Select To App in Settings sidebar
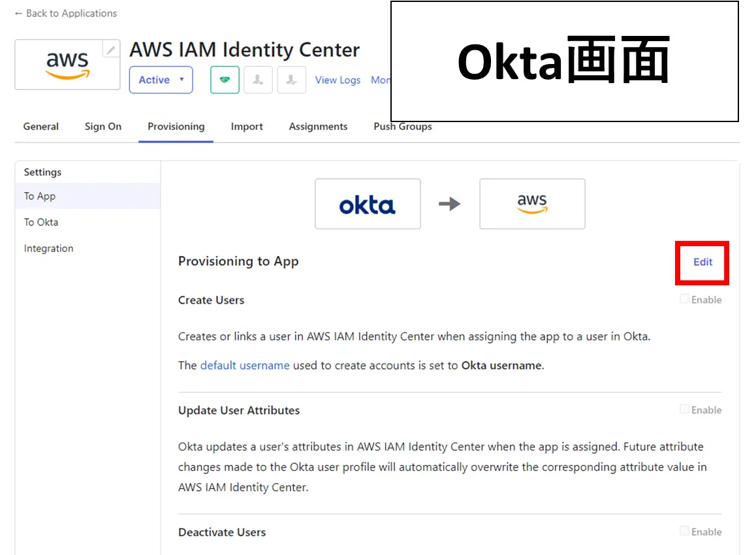756x555 pixels. tap(87, 197)
